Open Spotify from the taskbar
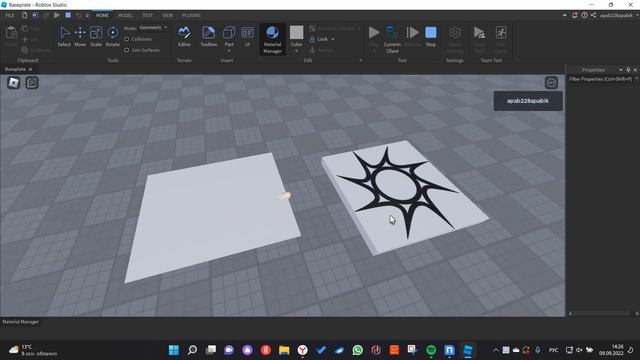Image resolution: width=640 pixels, height=360 pixels. coord(431,350)
